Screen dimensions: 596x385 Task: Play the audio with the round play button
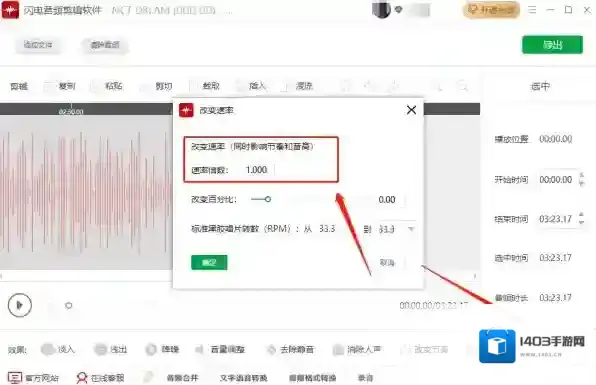20,305
